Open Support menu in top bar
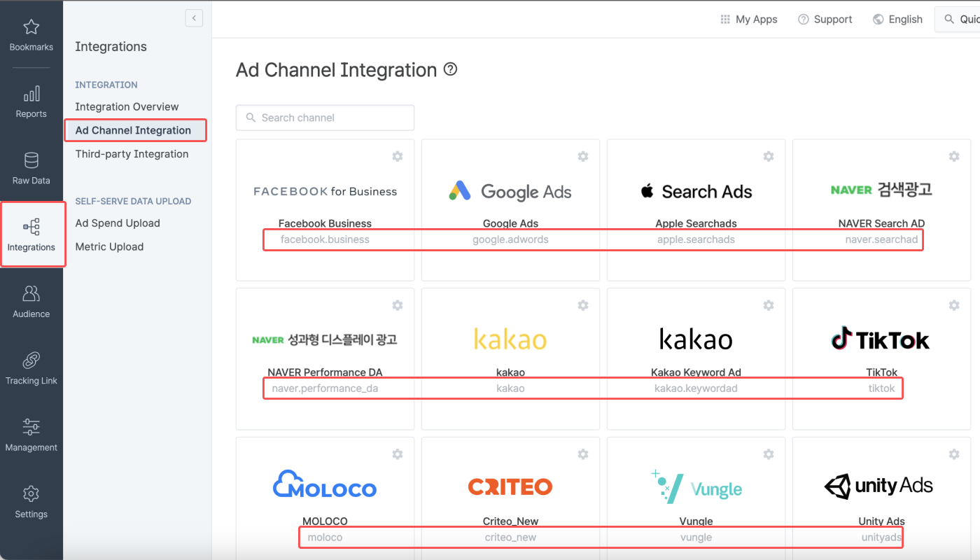Image resolution: width=980 pixels, height=560 pixels. [x=825, y=19]
